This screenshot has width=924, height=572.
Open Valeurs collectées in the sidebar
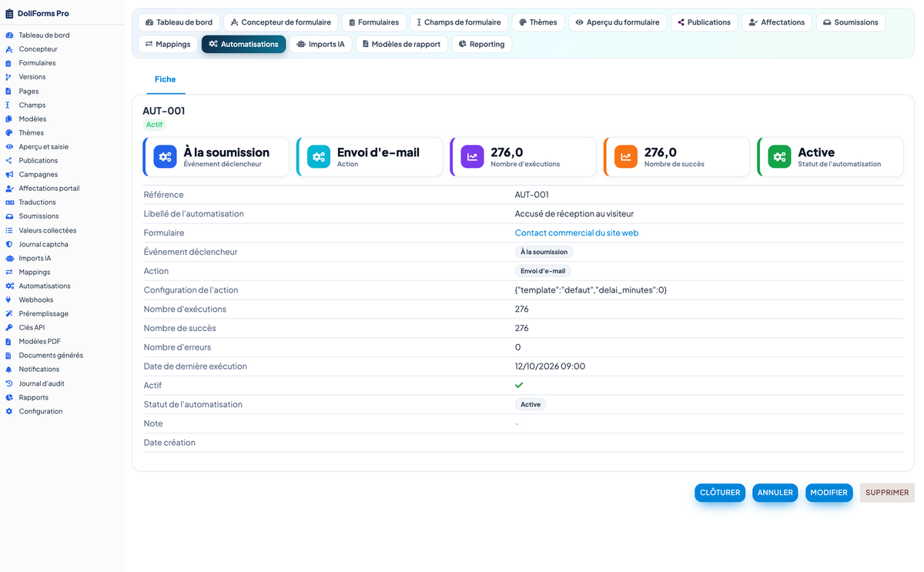(48, 231)
